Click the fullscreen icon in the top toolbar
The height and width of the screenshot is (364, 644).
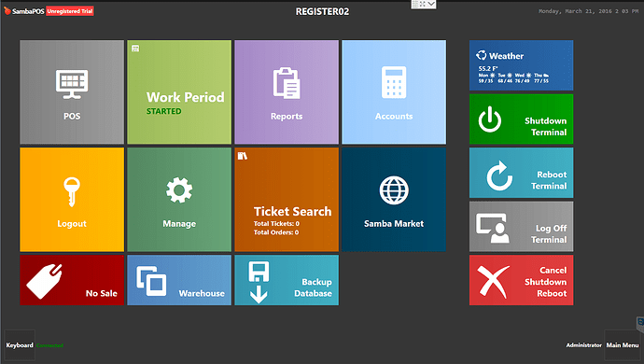(422, 4)
